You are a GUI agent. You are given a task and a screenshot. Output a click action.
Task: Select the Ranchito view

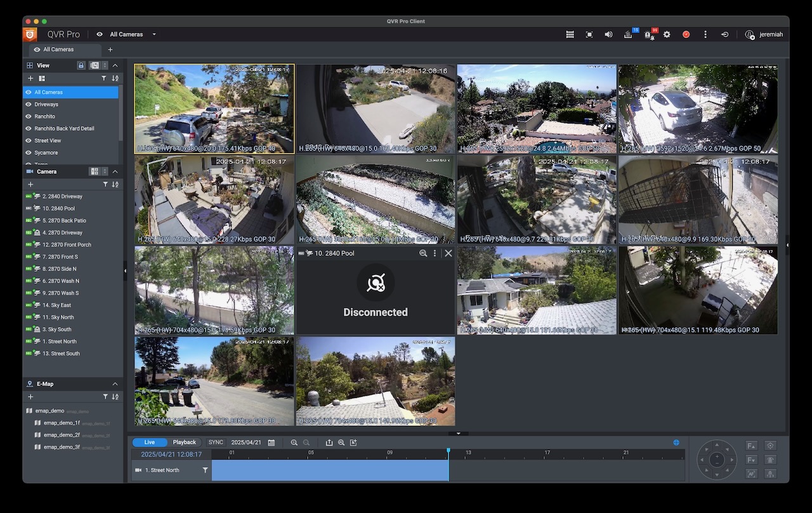(71, 116)
